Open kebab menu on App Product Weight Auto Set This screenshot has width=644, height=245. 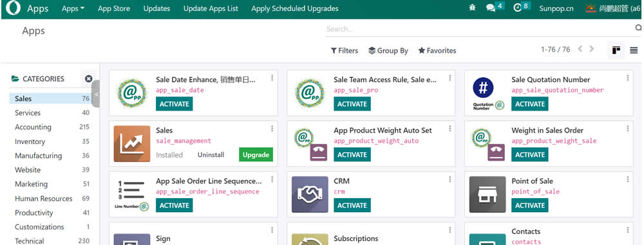click(x=450, y=129)
